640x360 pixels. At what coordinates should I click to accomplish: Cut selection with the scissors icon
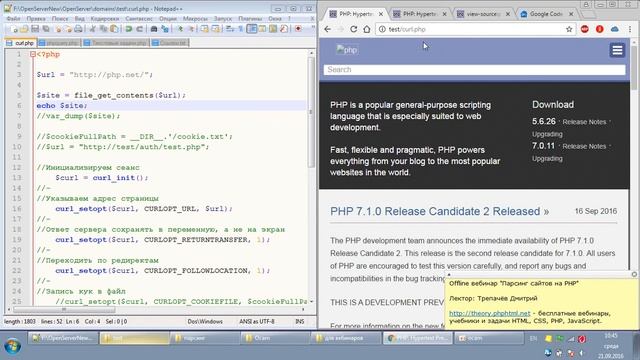pyautogui.click(x=93, y=29)
